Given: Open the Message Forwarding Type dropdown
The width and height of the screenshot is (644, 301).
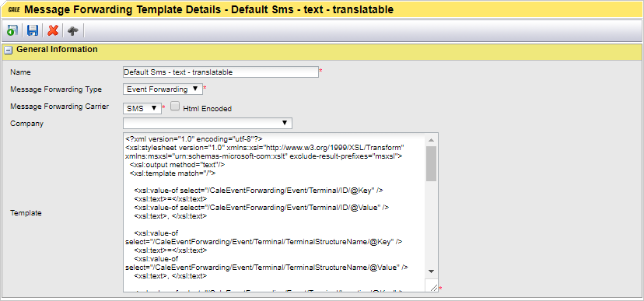Looking at the screenshot, I should coord(163,89).
